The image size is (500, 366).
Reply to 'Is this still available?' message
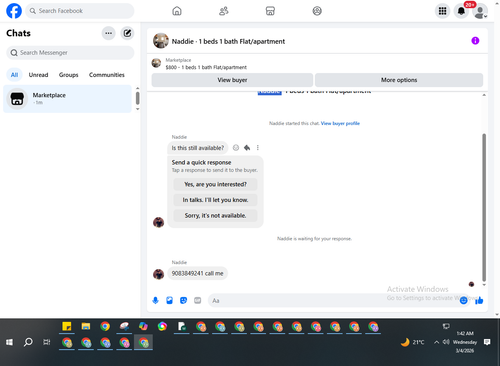pos(247,148)
